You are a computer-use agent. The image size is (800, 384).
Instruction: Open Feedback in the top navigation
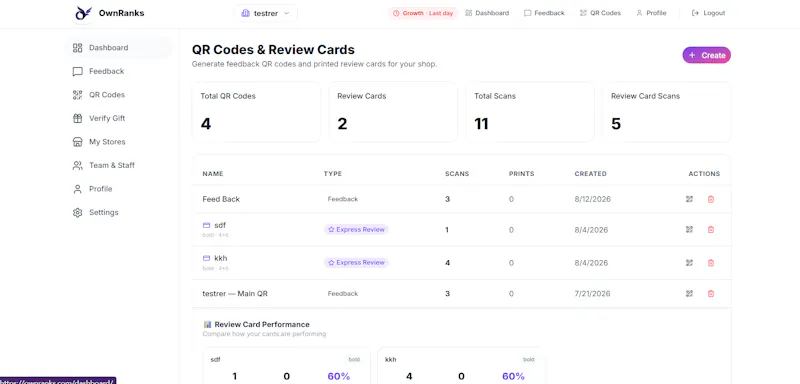[x=544, y=13]
